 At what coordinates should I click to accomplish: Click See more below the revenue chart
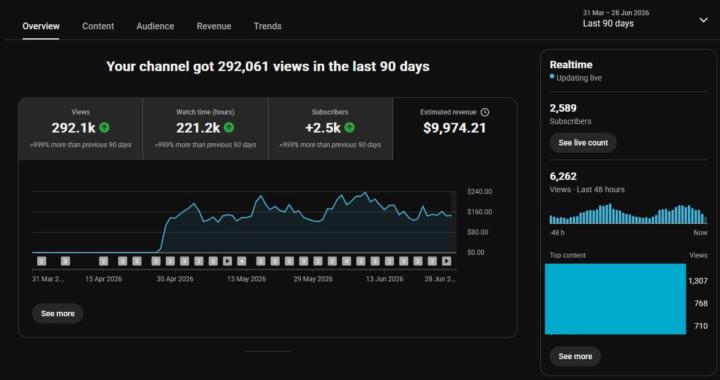tap(58, 313)
